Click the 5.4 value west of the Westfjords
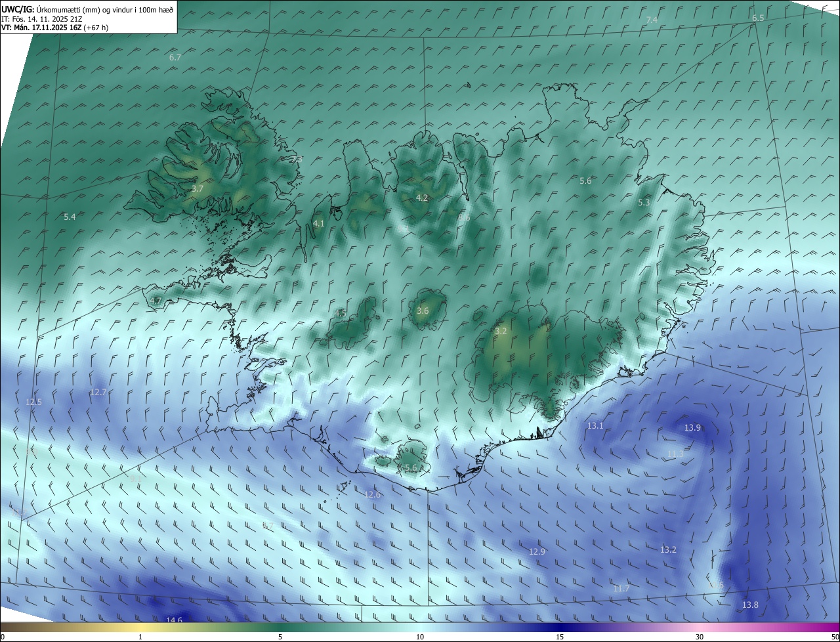This screenshot has width=840, height=642. point(70,217)
